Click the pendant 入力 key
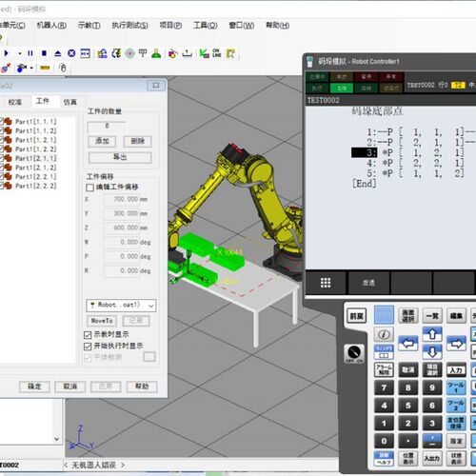The width and height of the screenshot is (476, 476). [456, 370]
